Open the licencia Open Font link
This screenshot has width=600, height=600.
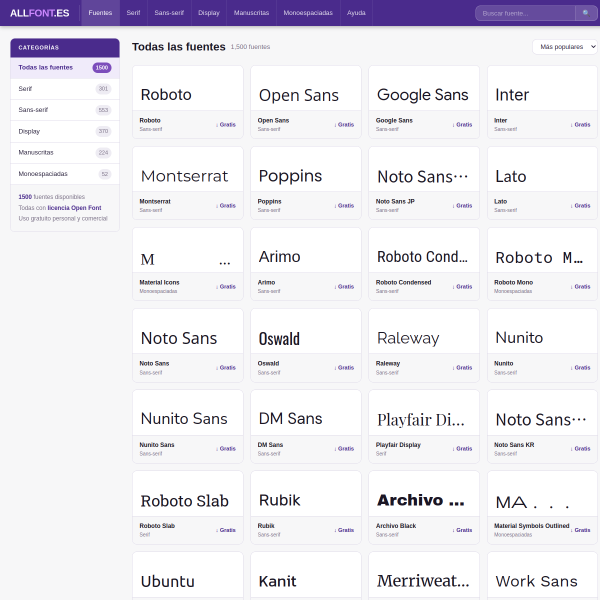click(x=74, y=208)
